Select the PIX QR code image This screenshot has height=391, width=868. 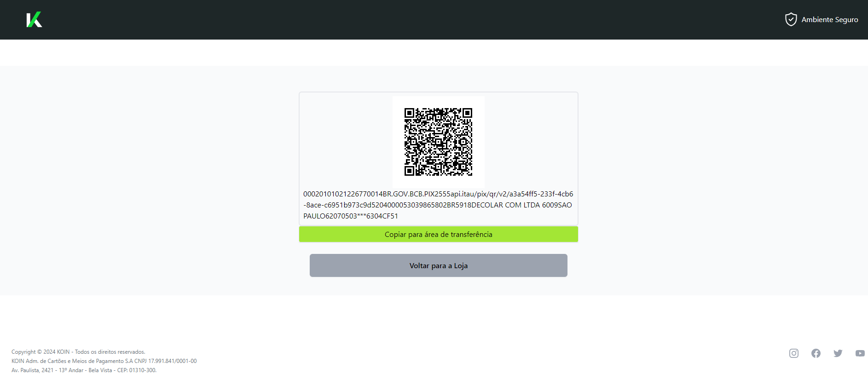pos(438,142)
